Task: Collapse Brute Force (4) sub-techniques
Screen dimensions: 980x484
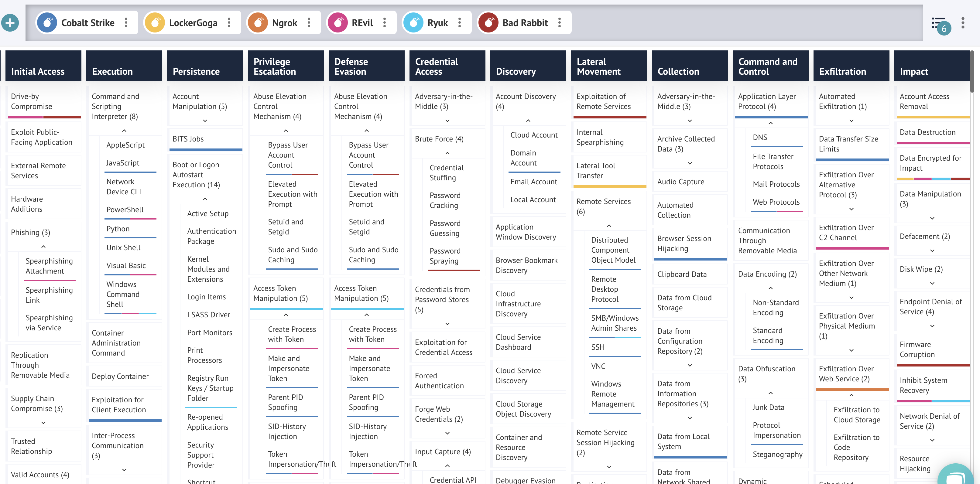Action: (447, 153)
